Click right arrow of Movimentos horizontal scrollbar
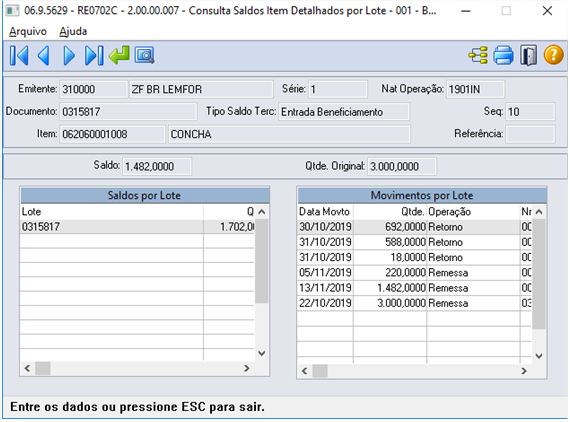 (x=524, y=371)
